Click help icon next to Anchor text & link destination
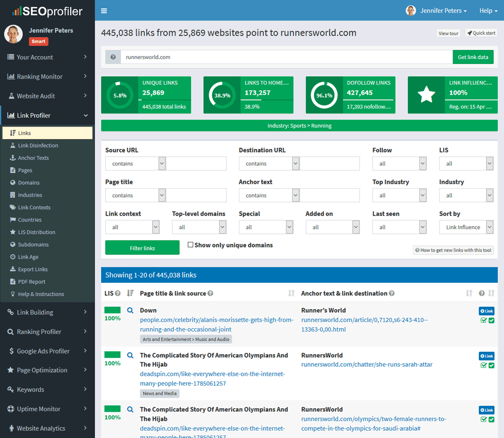Screen dimensions: 504x438 [x=392, y=293]
